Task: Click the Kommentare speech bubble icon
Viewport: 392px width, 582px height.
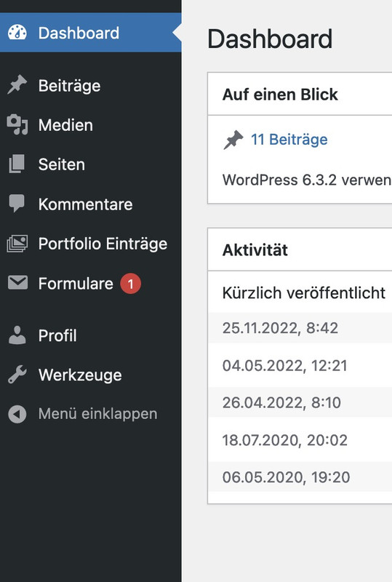Action: [17, 204]
